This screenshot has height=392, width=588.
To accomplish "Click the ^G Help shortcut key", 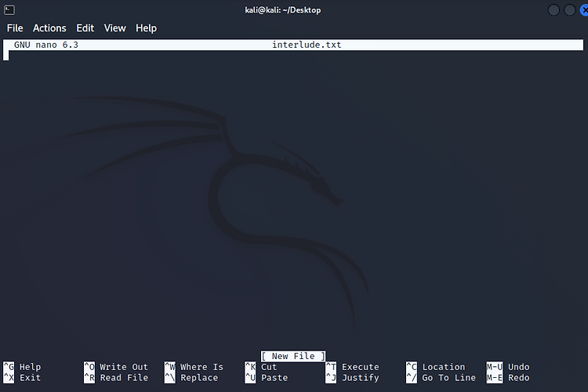I will coord(9,367).
